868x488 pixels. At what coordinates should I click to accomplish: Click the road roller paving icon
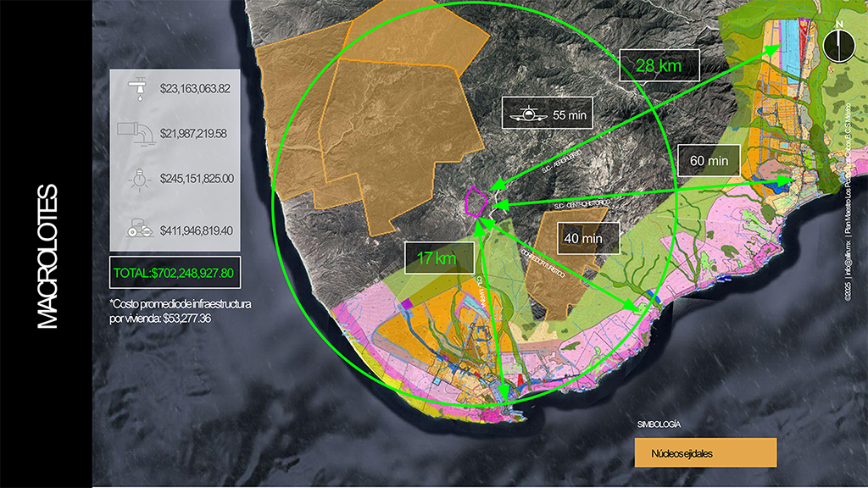140,229
